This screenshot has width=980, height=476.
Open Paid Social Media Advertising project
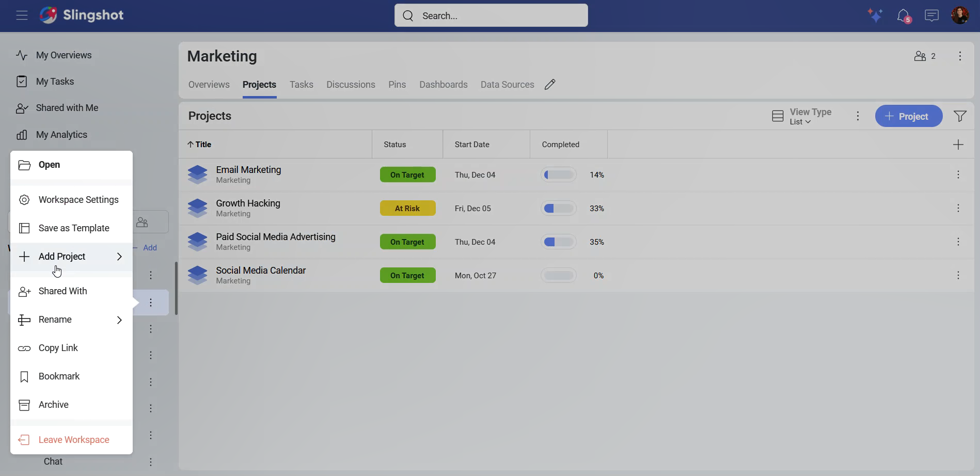tap(276, 237)
